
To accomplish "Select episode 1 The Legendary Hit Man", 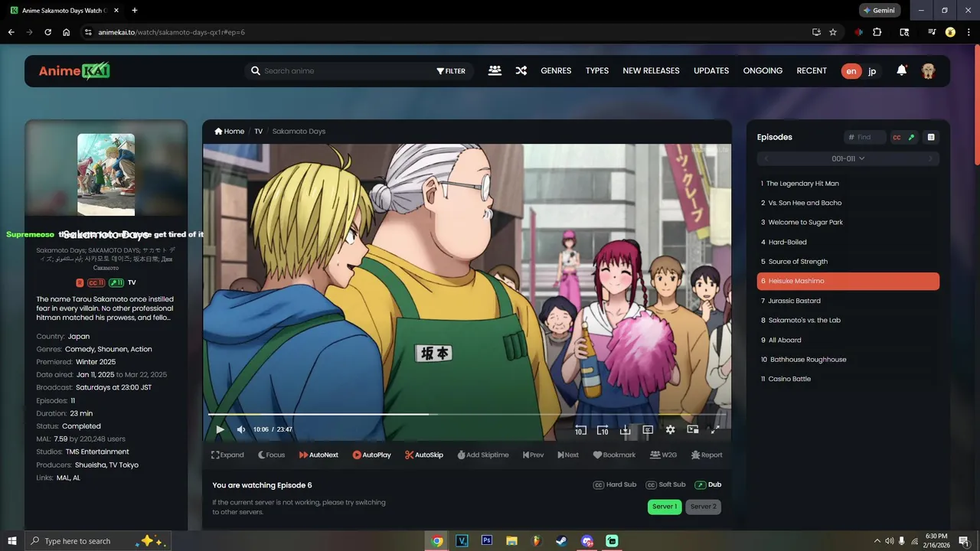I will 848,183.
